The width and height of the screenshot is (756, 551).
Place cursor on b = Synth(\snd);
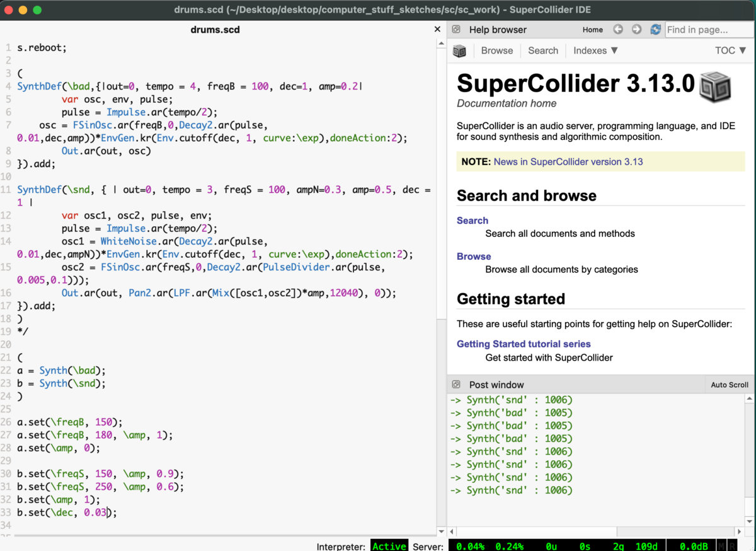(61, 383)
